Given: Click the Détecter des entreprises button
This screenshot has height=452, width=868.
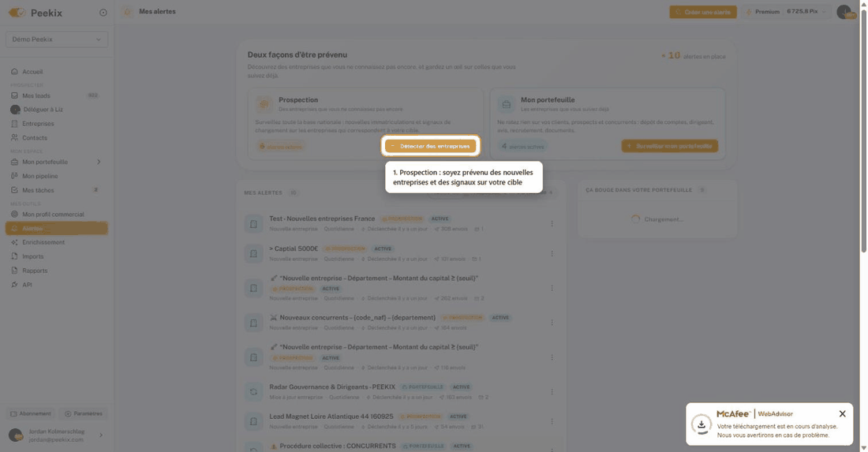Looking at the screenshot, I should pos(431,146).
